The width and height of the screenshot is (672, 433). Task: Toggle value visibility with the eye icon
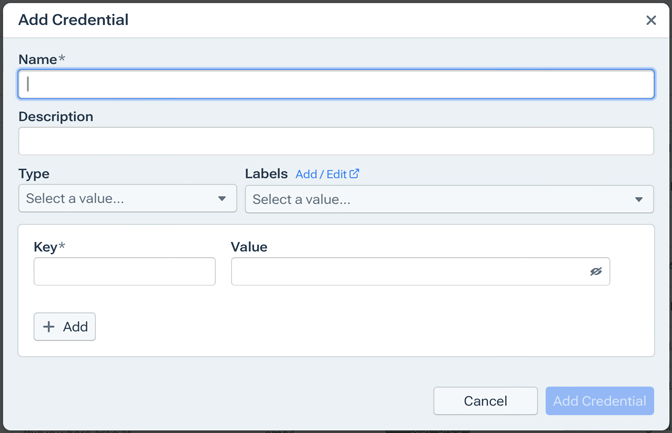(x=596, y=272)
